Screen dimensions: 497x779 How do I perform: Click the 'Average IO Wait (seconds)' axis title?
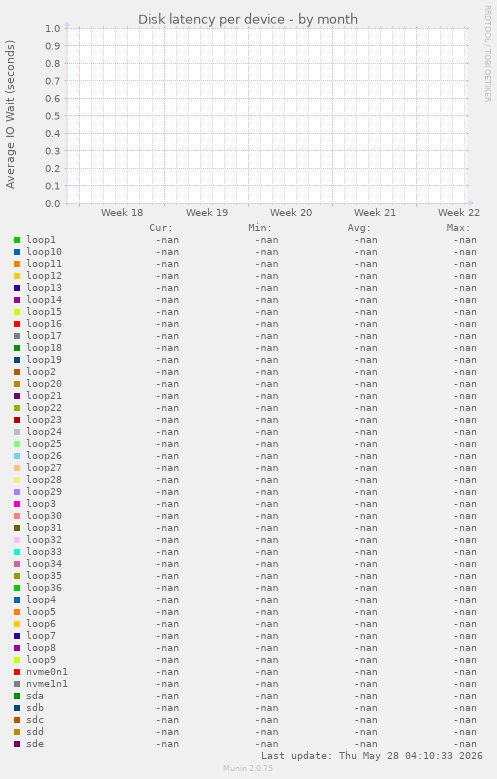(x=10, y=114)
